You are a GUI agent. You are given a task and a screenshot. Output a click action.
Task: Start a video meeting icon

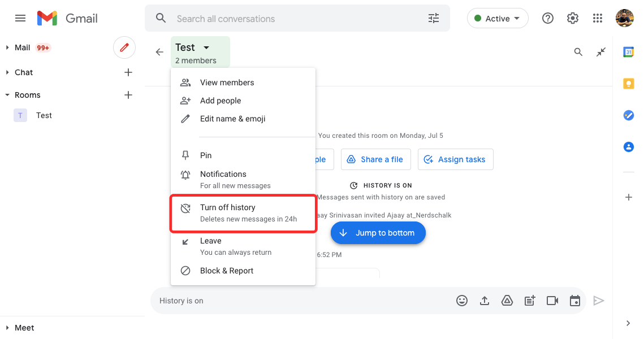coord(552,301)
